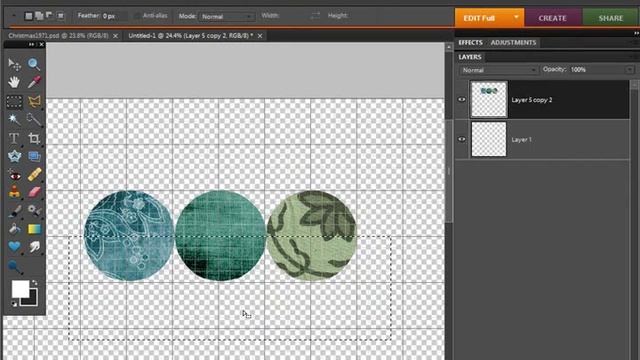
Task: Select the Magic Wand tool
Action: point(14,119)
